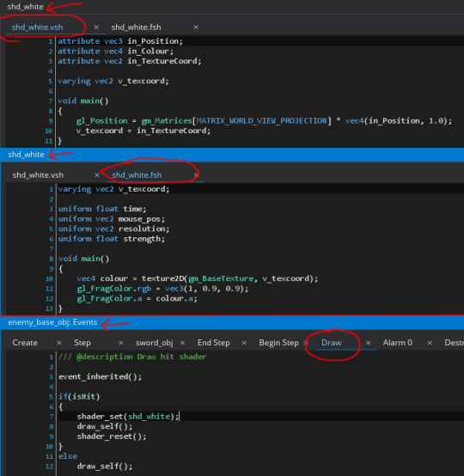Close the Draw event tab
Screen dimensions: 464x476
coord(368,343)
